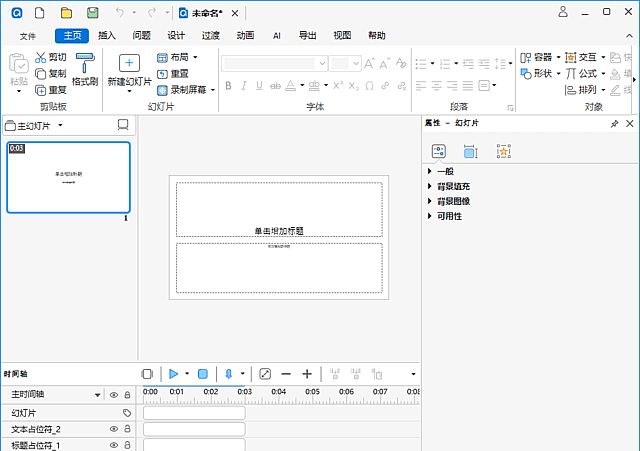
Task: Open the interaction star tab in properties
Action: pyautogui.click(x=504, y=151)
